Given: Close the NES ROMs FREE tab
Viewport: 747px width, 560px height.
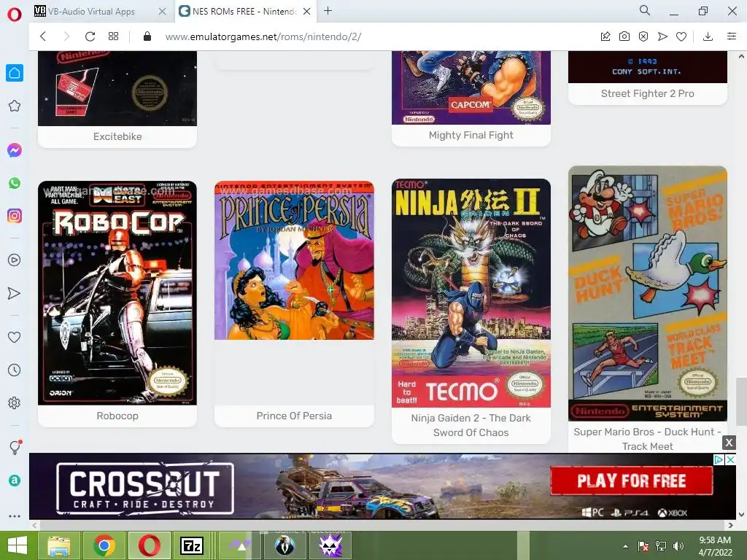Looking at the screenshot, I should tap(307, 11).
